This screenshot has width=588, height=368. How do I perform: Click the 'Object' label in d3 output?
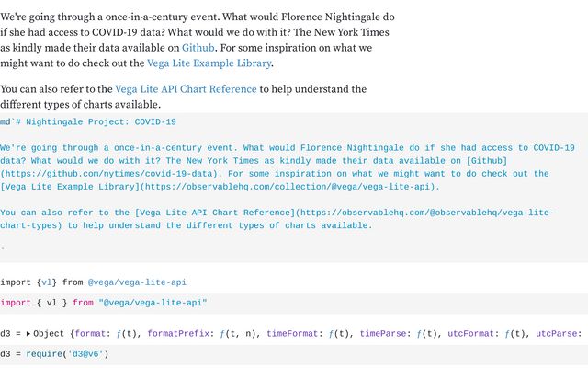pos(51,333)
